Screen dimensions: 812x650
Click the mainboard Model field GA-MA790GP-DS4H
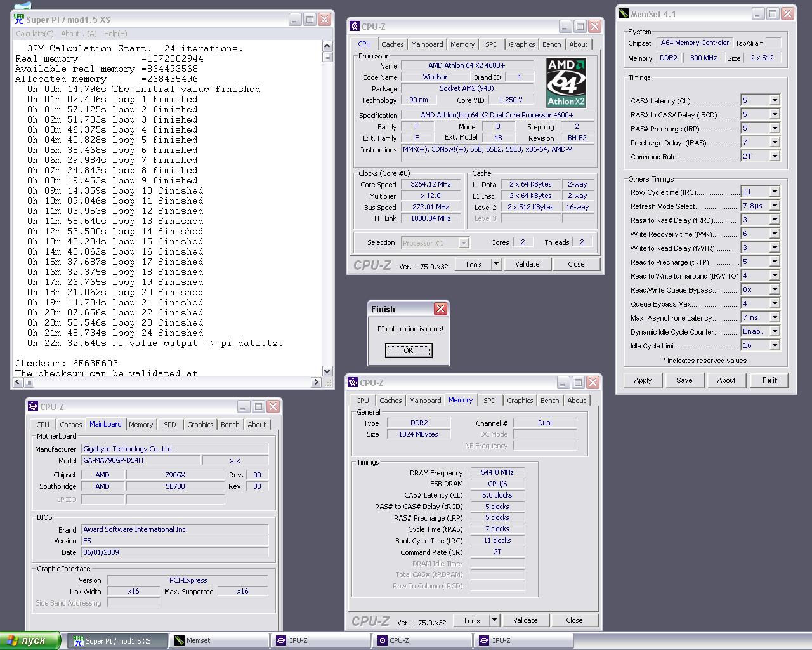(141, 460)
